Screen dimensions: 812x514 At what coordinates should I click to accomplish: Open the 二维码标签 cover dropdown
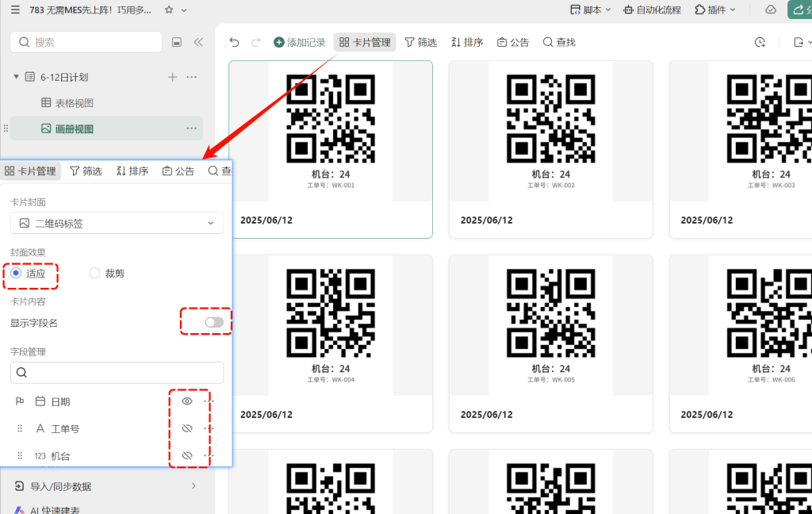[117, 224]
